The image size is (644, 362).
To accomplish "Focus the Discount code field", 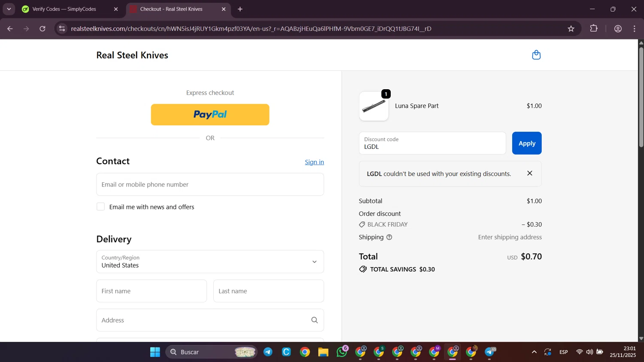I will [432, 143].
